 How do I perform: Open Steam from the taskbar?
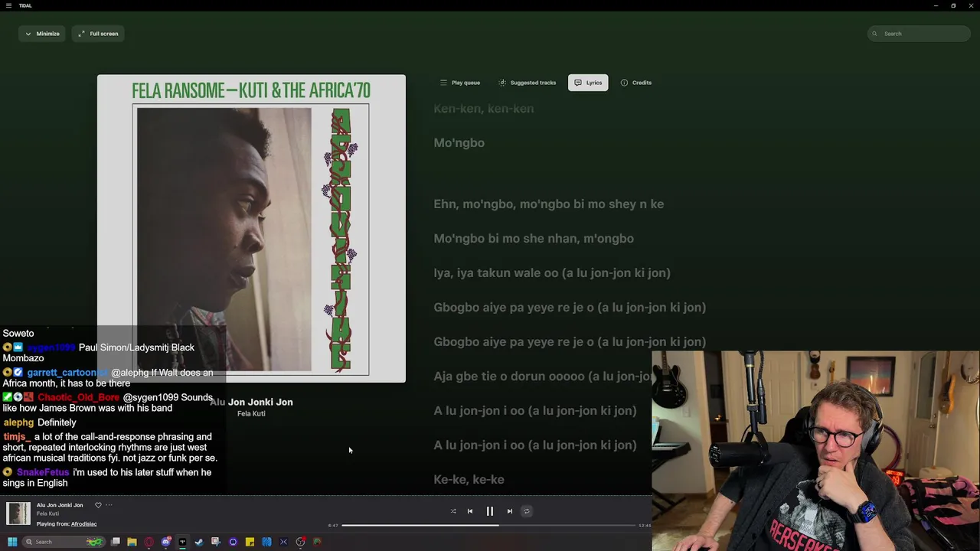199,542
